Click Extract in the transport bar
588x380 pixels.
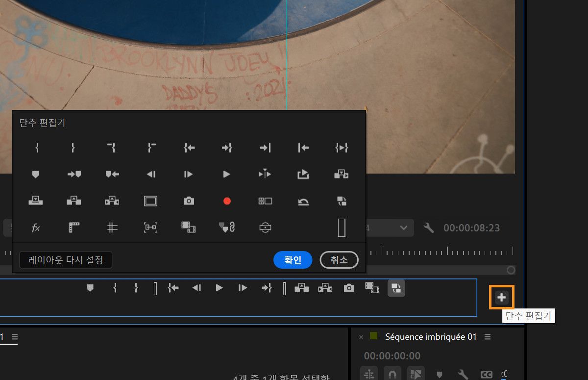(325, 288)
